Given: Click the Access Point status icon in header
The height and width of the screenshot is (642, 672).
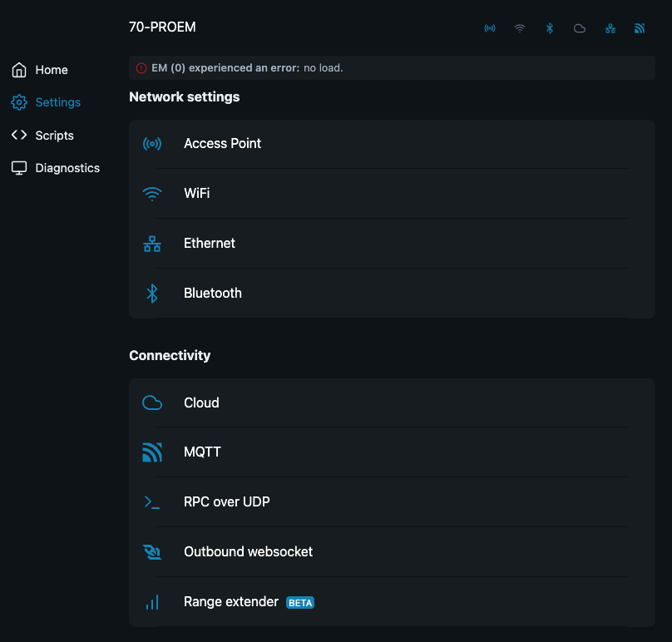Looking at the screenshot, I should tap(490, 27).
